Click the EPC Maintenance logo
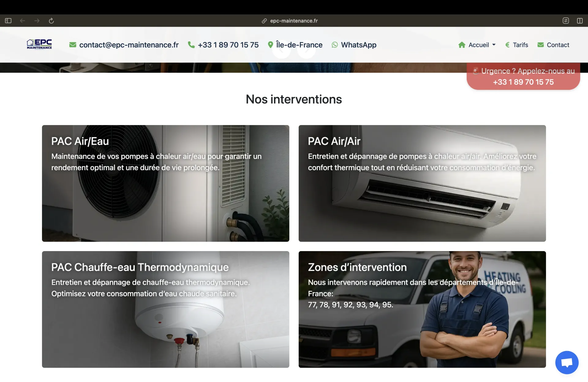The image size is (588, 382). coord(39,44)
